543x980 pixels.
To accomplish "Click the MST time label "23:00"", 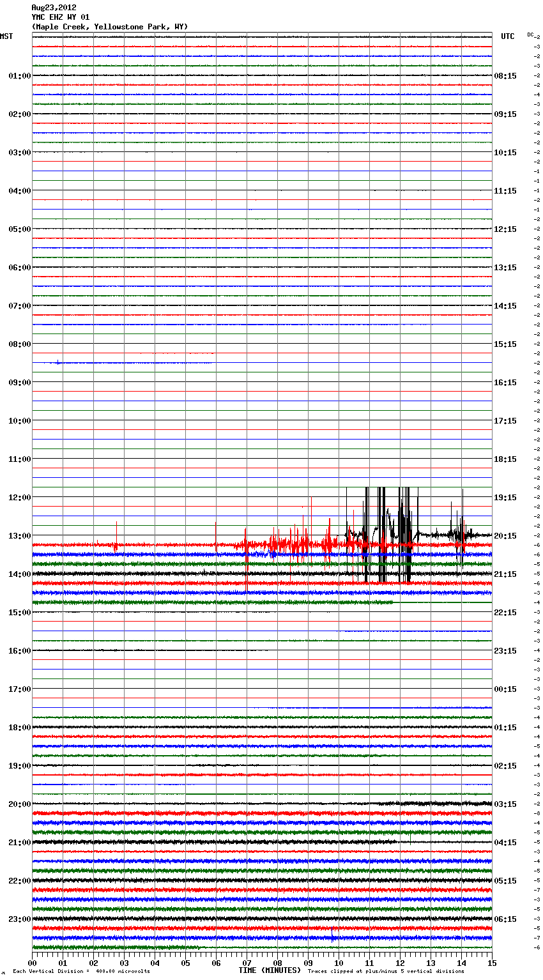I will [x=19, y=919].
